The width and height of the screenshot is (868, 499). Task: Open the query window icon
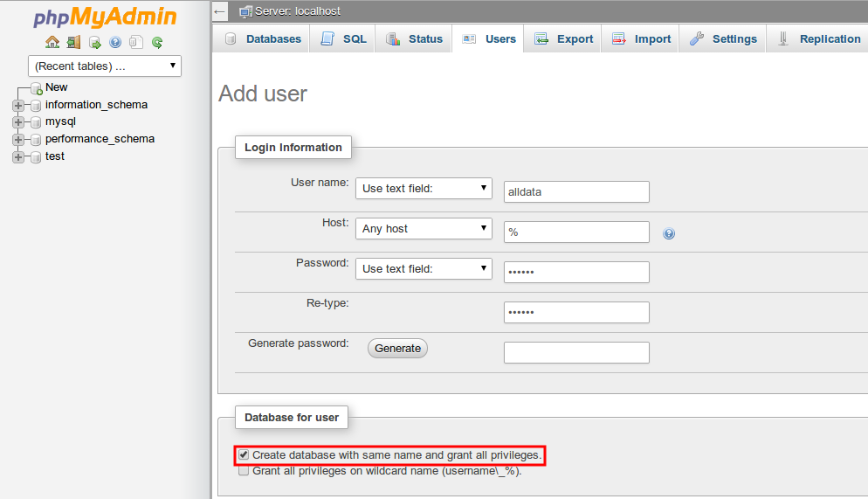click(x=94, y=42)
